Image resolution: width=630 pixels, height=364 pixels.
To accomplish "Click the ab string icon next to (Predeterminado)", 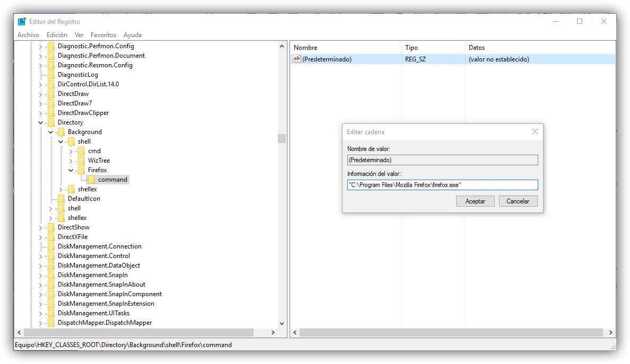I will (296, 59).
